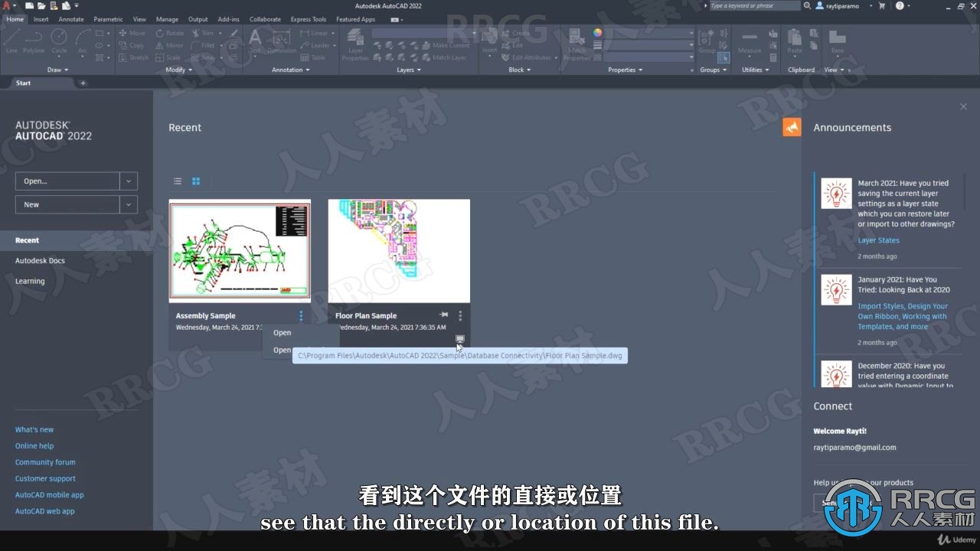Viewport: 980px width, 551px height.
Task: Click the Fillet tool
Action: (x=203, y=45)
